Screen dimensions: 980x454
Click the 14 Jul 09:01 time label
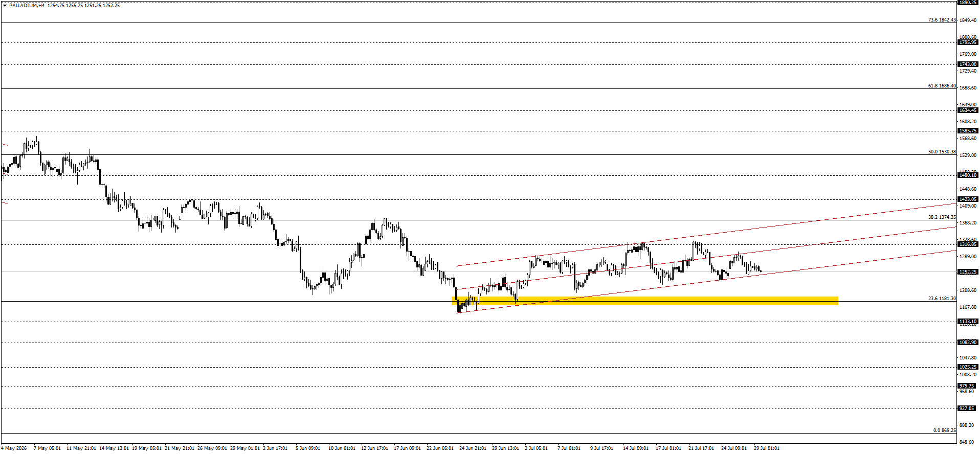[635, 448]
